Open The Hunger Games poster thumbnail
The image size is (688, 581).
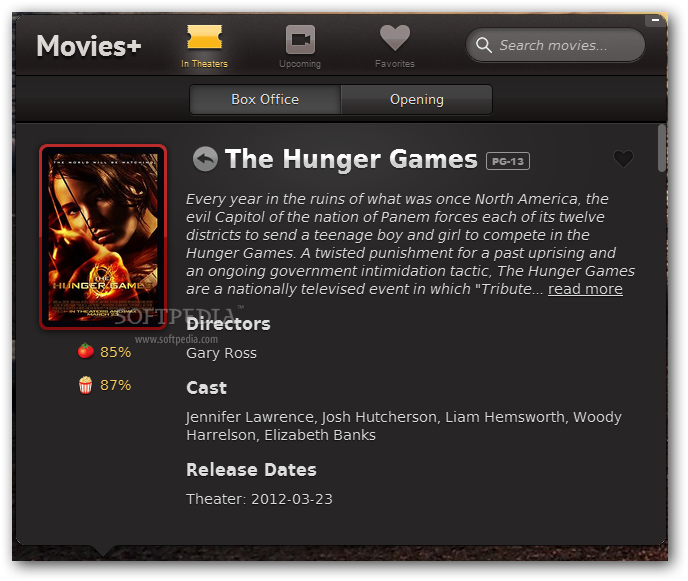[103, 237]
